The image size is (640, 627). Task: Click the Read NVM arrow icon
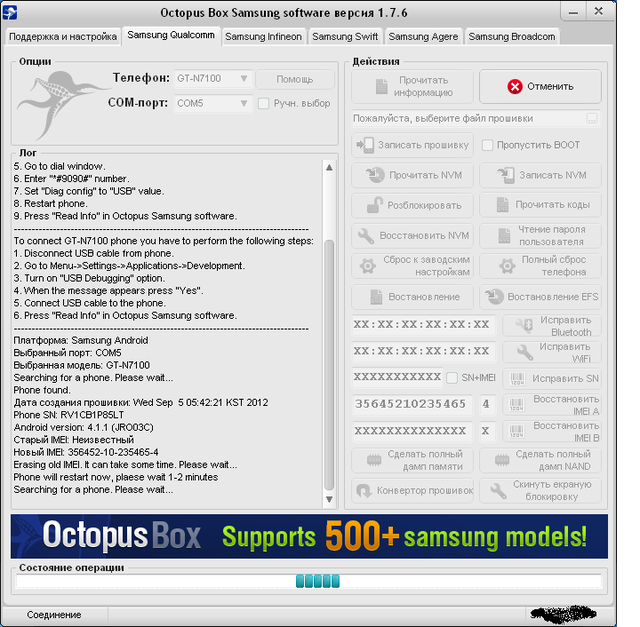[375, 175]
